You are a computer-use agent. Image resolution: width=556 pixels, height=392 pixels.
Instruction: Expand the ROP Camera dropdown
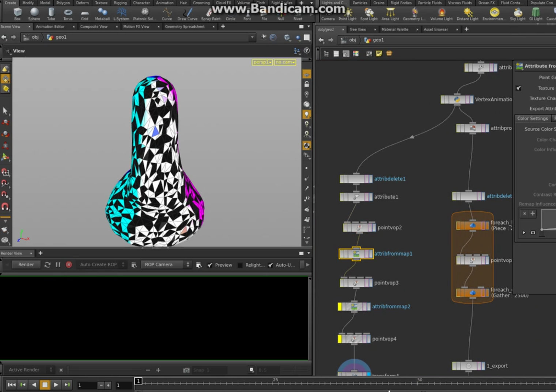point(167,265)
